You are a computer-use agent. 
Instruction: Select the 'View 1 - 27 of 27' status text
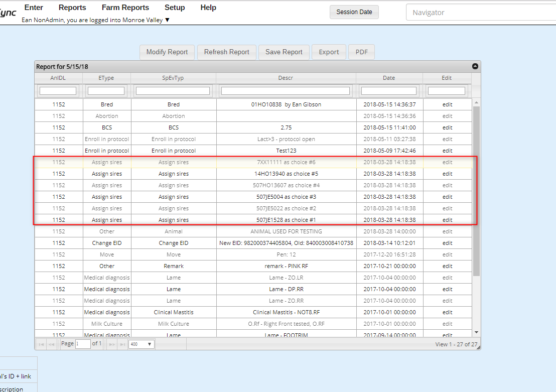tap(456, 344)
